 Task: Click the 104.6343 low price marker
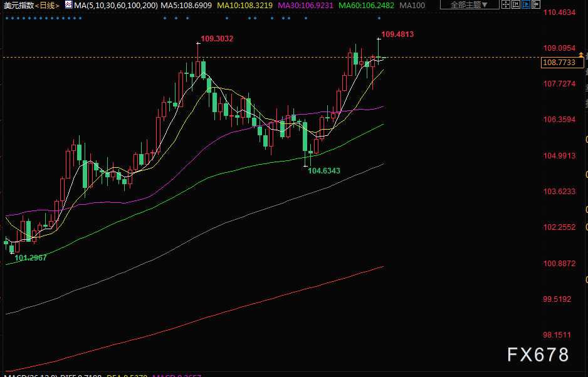pos(323,170)
